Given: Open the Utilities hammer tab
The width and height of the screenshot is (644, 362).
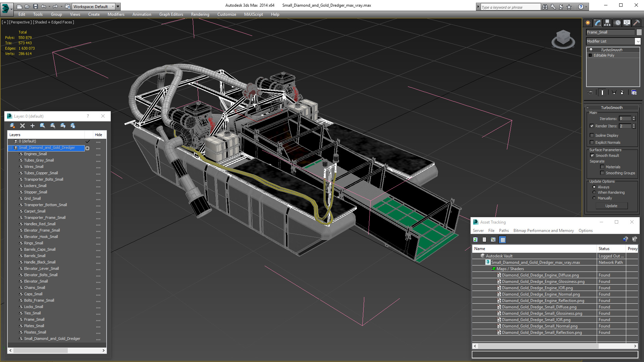Looking at the screenshot, I should 636,23.
